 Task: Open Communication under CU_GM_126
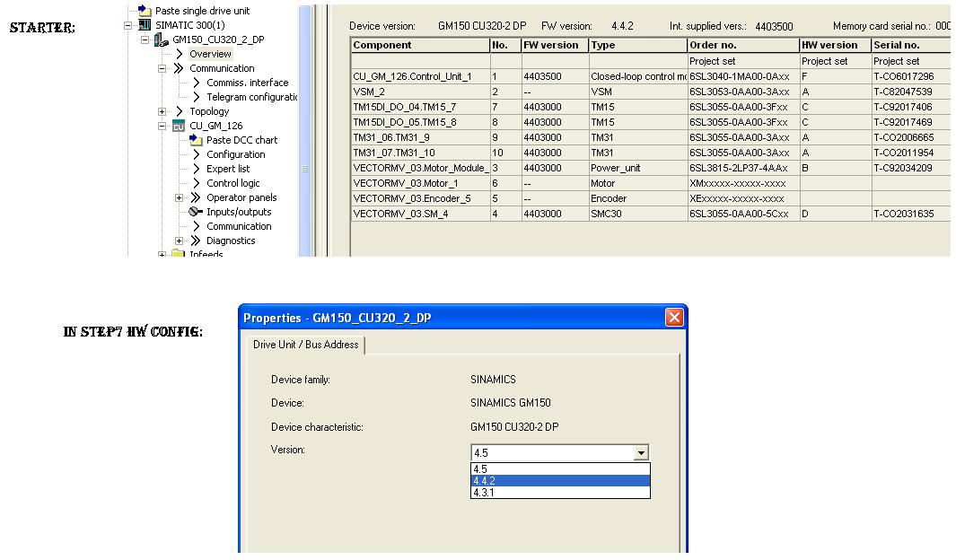(239, 226)
